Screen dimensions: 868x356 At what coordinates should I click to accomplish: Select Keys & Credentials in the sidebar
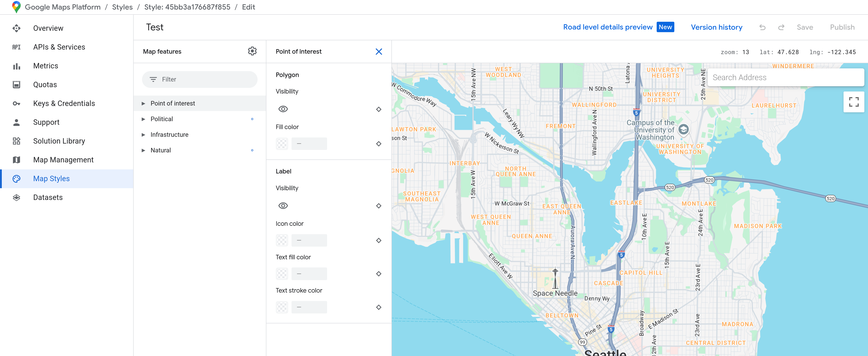[x=64, y=103]
